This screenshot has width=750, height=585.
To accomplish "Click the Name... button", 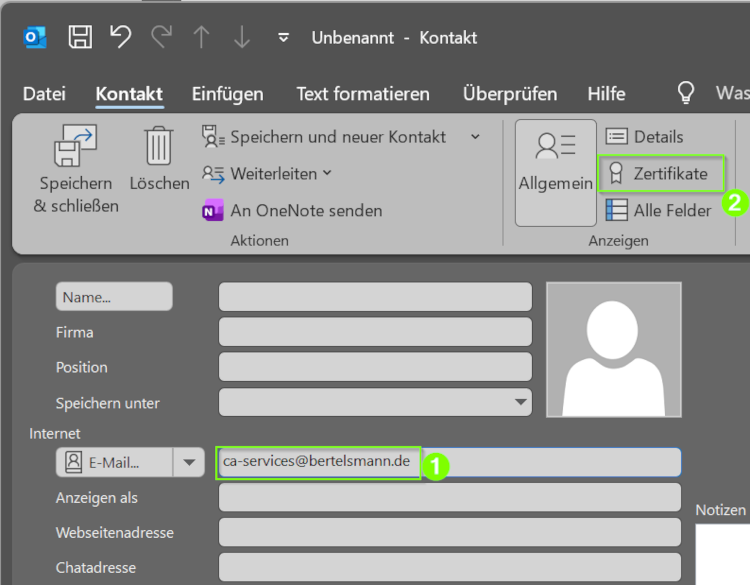I will (x=114, y=297).
